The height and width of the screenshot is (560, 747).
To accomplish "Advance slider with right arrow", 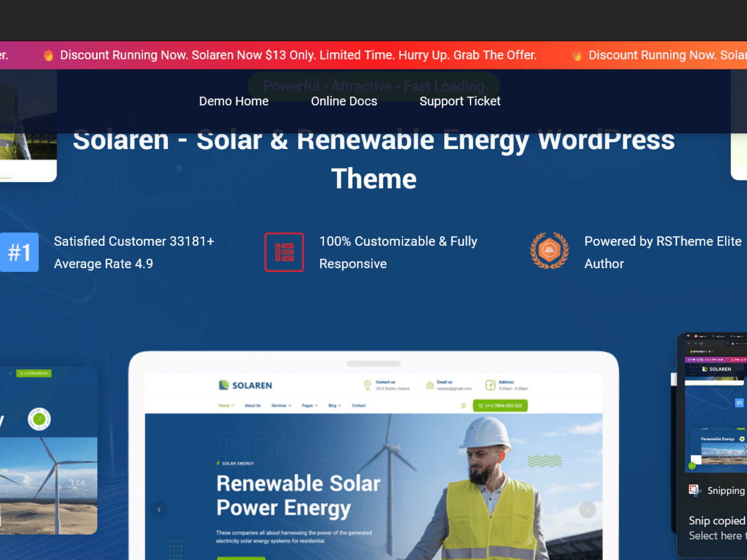I will 587,510.
